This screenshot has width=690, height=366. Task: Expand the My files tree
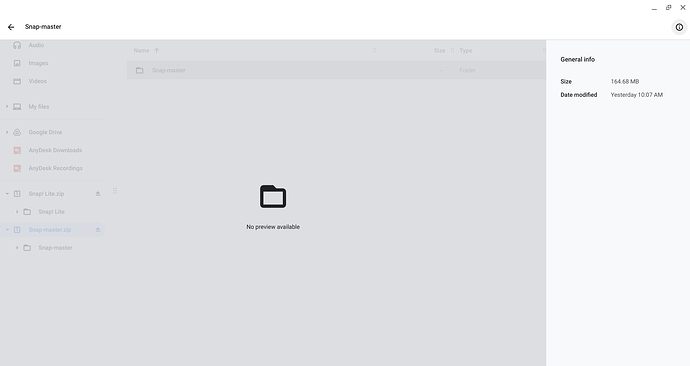[7, 106]
